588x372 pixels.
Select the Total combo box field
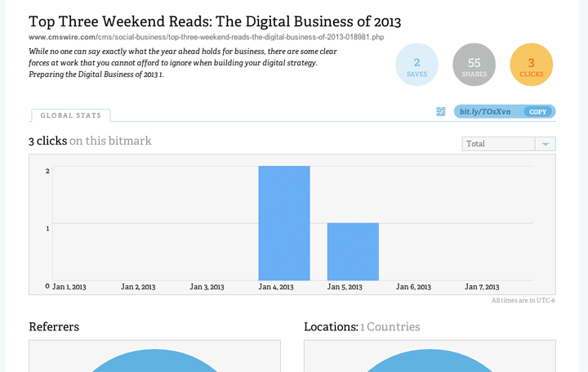coord(509,144)
